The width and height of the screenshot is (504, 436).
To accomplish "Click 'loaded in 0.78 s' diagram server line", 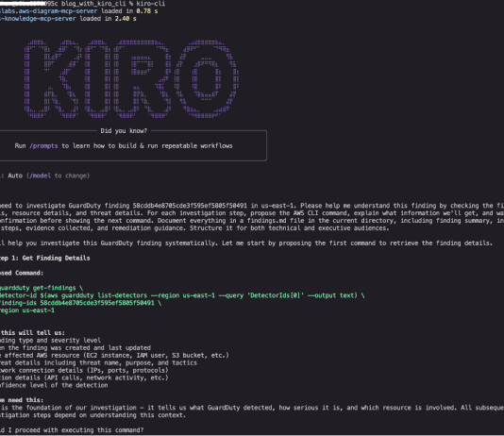I will (79, 11).
